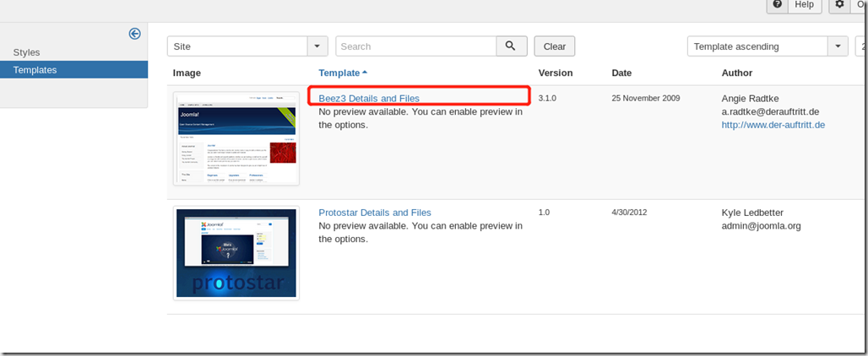
Task: Click the Date column header
Action: coord(621,73)
